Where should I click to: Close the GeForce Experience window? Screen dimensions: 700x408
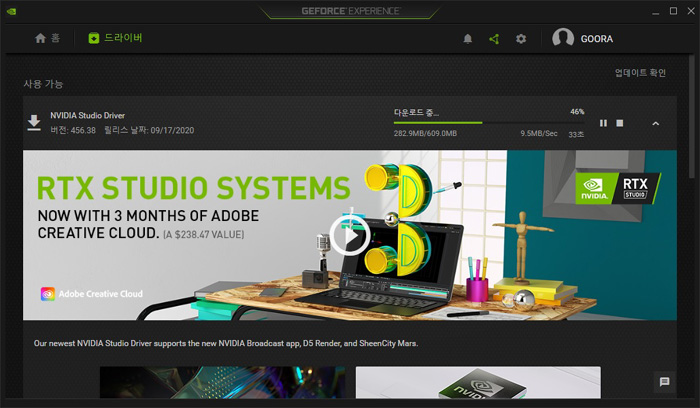(x=691, y=11)
